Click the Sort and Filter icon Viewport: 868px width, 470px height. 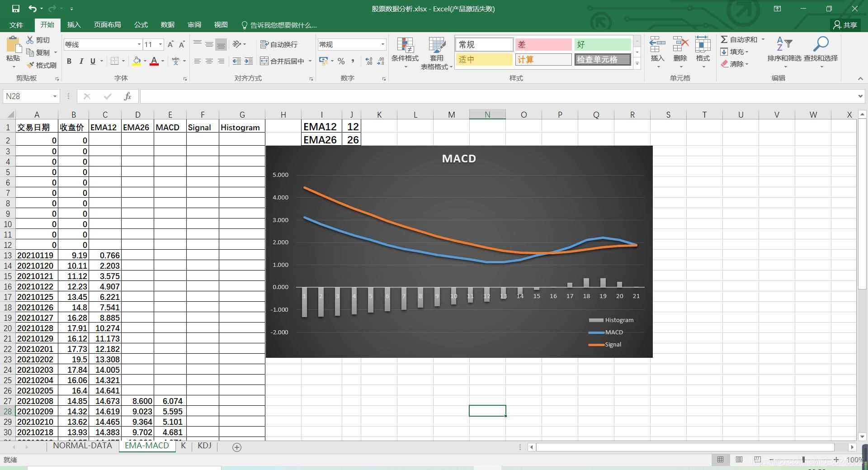point(784,44)
